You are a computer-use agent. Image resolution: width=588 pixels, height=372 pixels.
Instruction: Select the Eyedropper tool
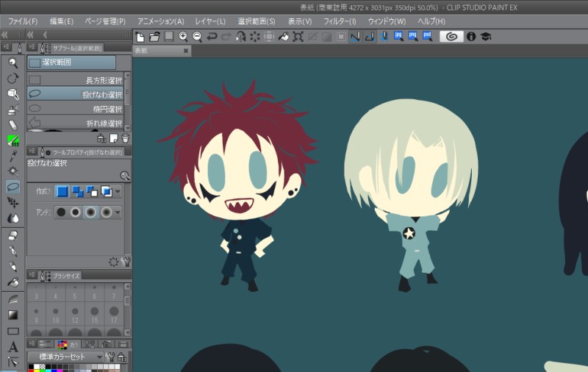point(12,156)
